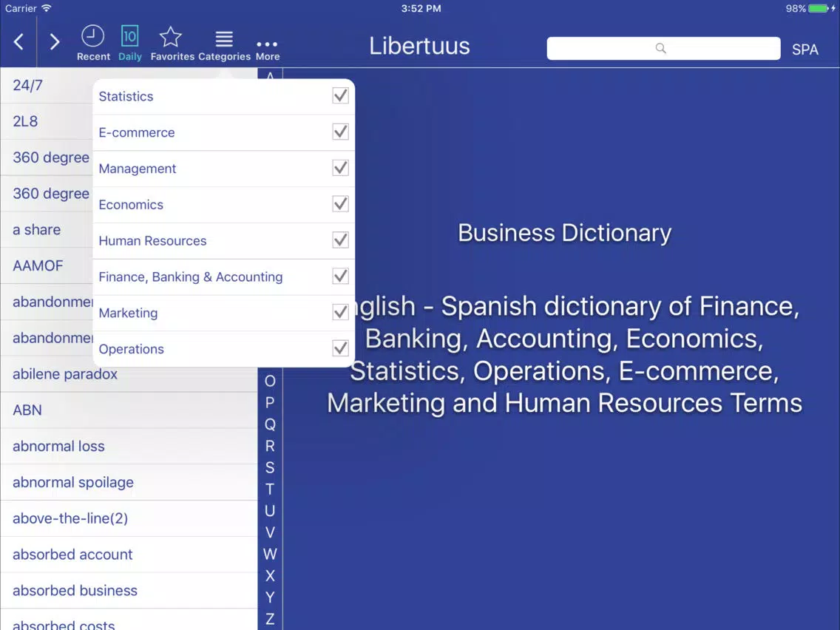Image resolution: width=840 pixels, height=630 pixels.
Task: Open the 'absorbed account' entry
Action: coord(129,555)
